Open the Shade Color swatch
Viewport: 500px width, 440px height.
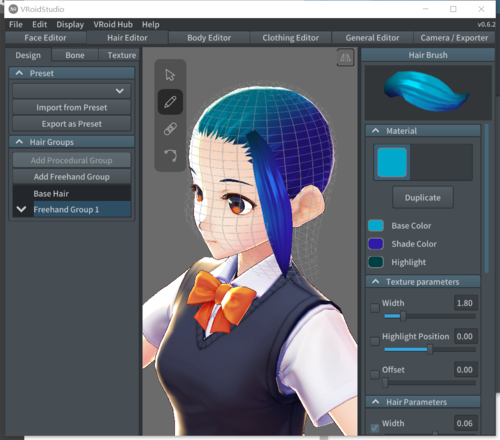click(376, 244)
